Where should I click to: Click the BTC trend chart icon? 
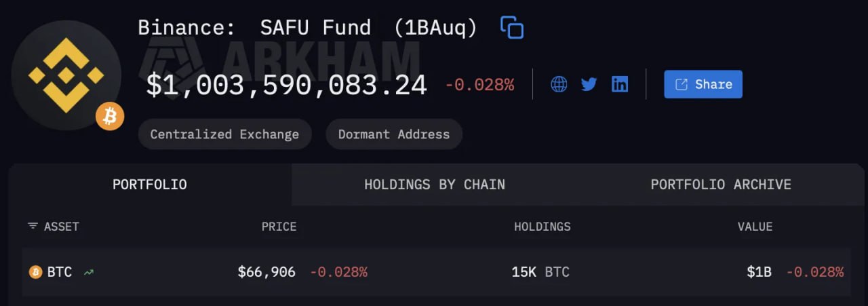(x=89, y=272)
